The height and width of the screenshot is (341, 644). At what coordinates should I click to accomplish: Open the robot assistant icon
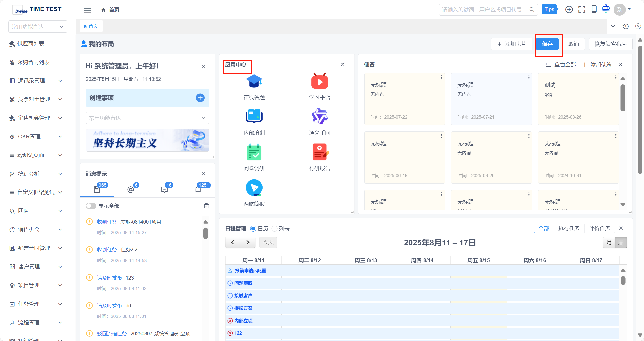point(606,9)
